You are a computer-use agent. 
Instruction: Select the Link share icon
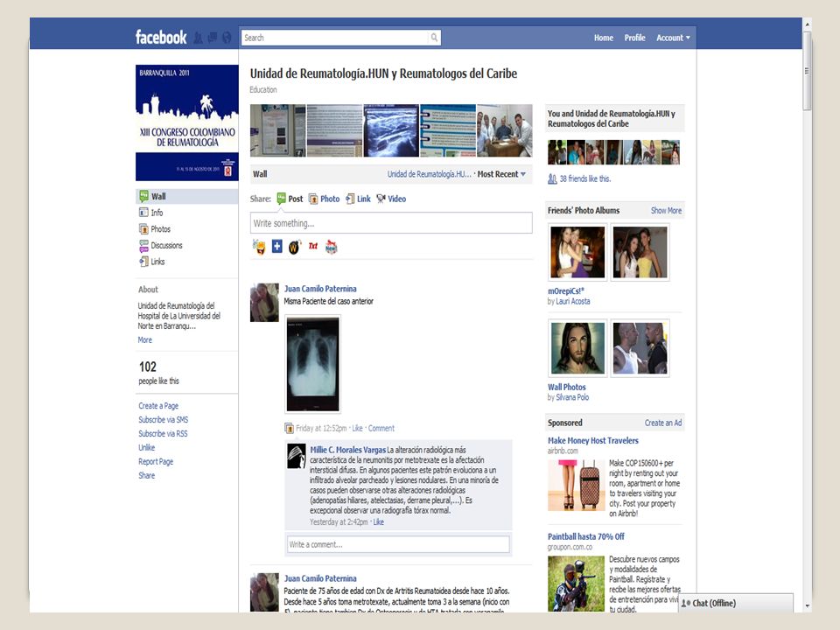[350, 199]
